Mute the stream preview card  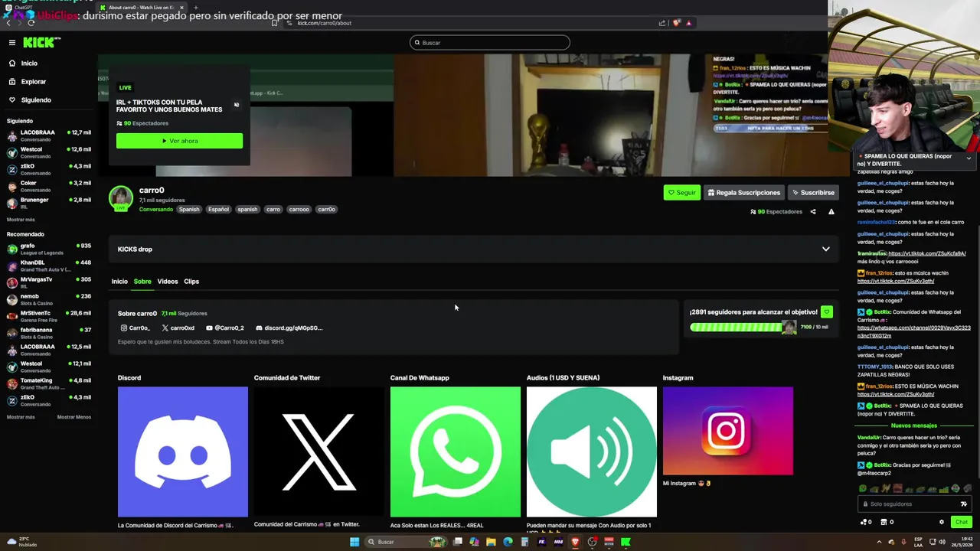point(237,105)
